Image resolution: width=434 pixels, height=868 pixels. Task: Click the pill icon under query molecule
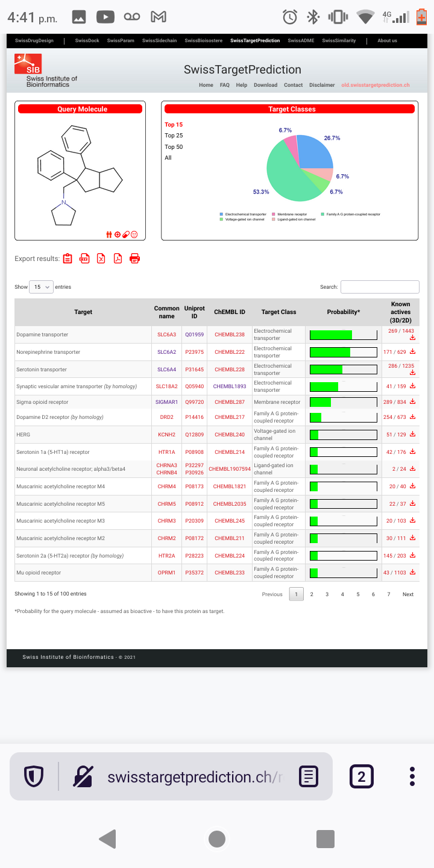(126, 234)
